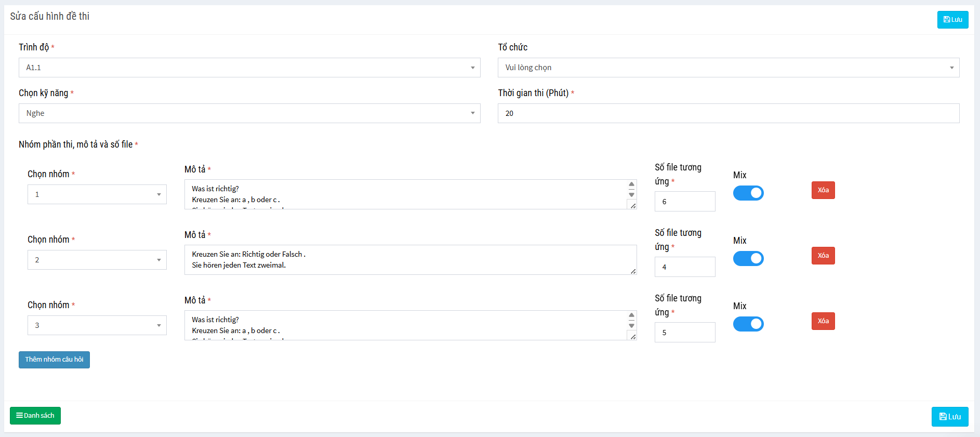
Task: Toggle Mix switch for group 1
Action: (748, 193)
